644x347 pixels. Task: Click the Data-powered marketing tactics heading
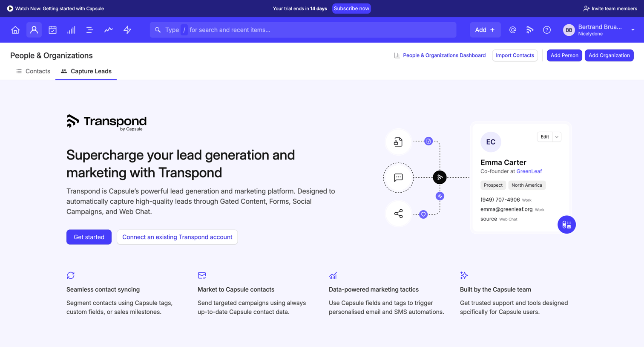(x=374, y=289)
